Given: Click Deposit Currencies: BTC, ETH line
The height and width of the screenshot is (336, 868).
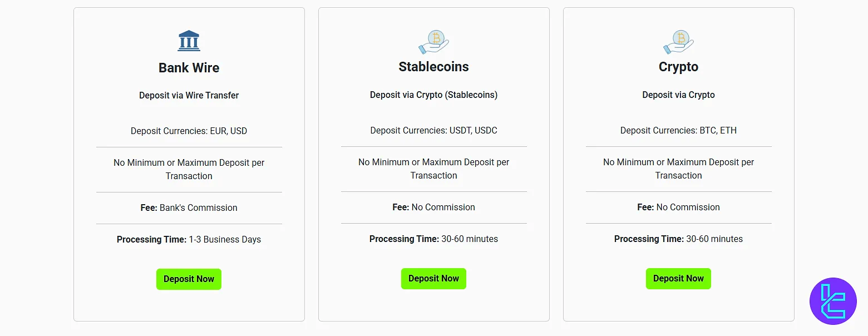Looking at the screenshot, I should 678,131.
